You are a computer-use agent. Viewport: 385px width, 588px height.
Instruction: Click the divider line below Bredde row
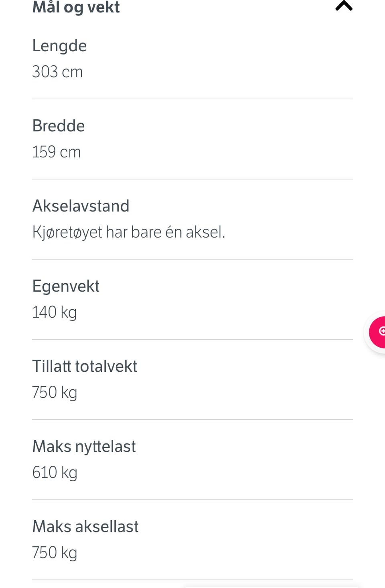tap(192, 179)
